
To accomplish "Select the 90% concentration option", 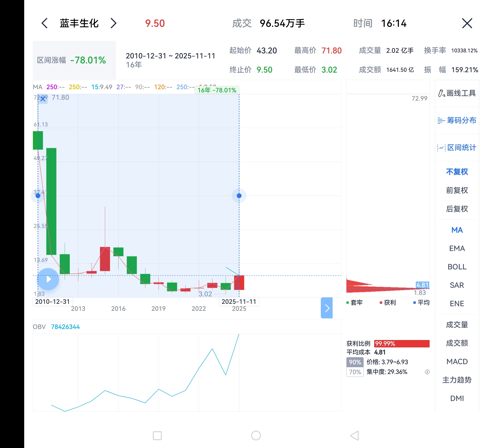I will click(355, 362).
